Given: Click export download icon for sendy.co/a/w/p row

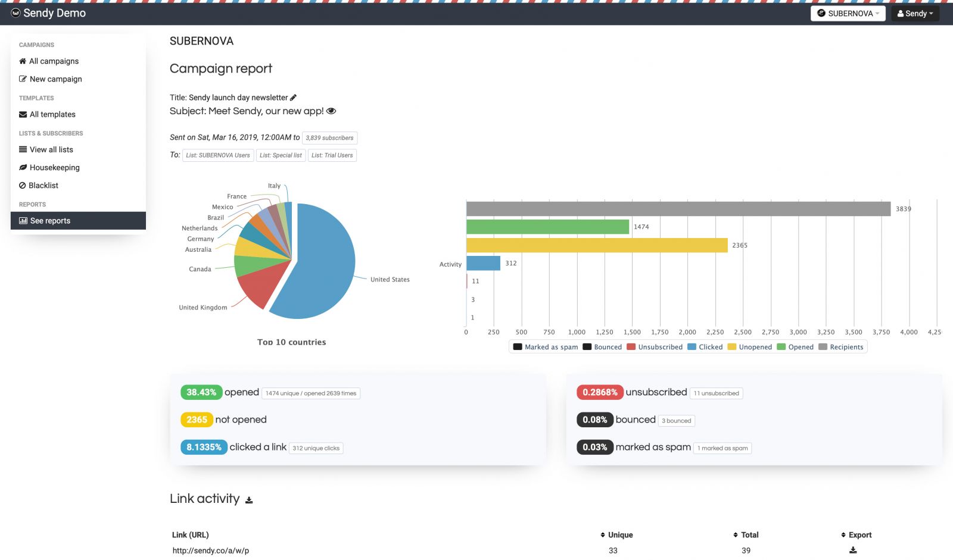Looking at the screenshot, I should point(853,550).
